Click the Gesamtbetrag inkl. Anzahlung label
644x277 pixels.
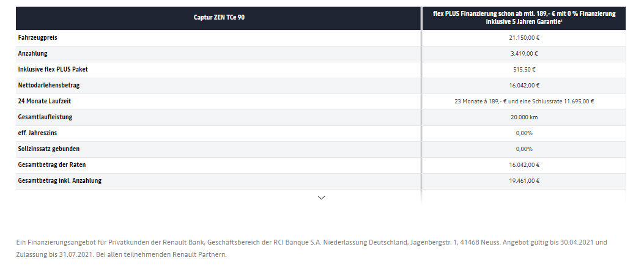[x=60, y=181]
